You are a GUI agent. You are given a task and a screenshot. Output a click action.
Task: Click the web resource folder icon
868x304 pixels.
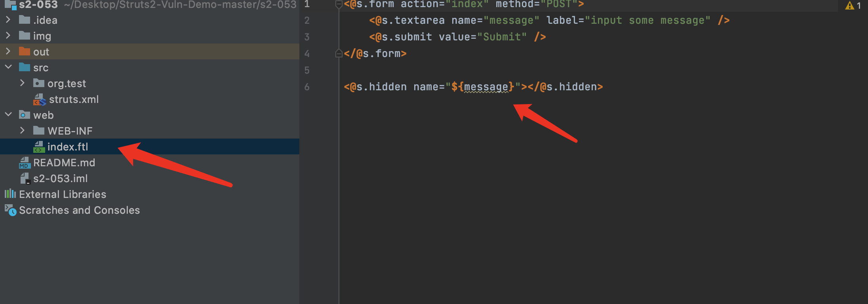[25, 115]
